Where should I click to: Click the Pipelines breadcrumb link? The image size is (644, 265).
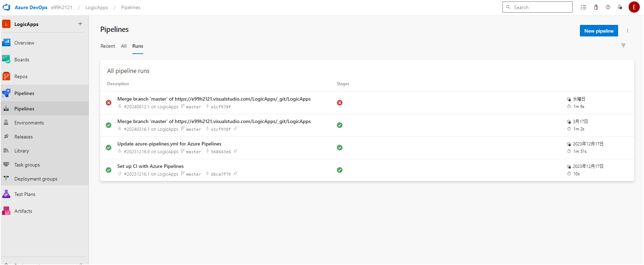coord(131,7)
